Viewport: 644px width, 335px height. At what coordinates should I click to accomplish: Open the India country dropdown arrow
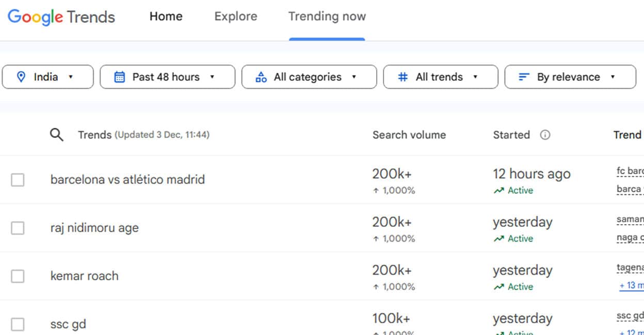[71, 77]
